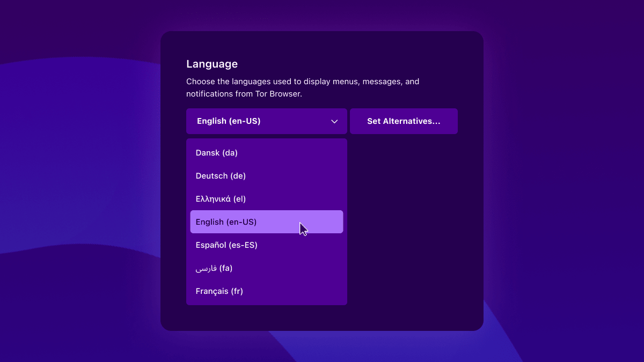The width and height of the screenshot is (644, 362).
Task: Click empty panel area beside the dropdown list
Action: coord(413,225)
